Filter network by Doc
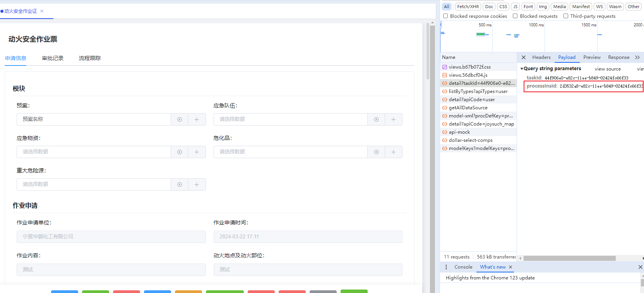 click(x=489, y=7)
